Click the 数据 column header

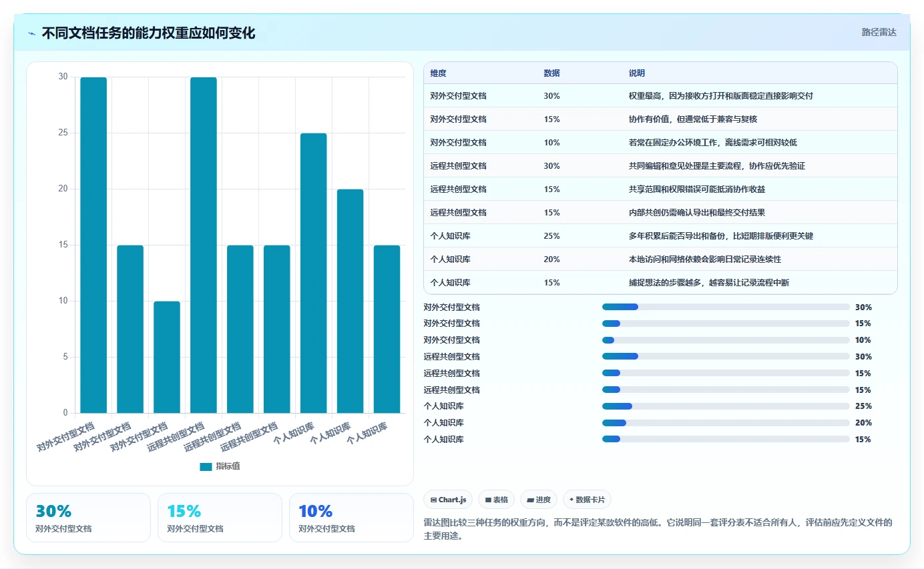[x=552, y=73]
